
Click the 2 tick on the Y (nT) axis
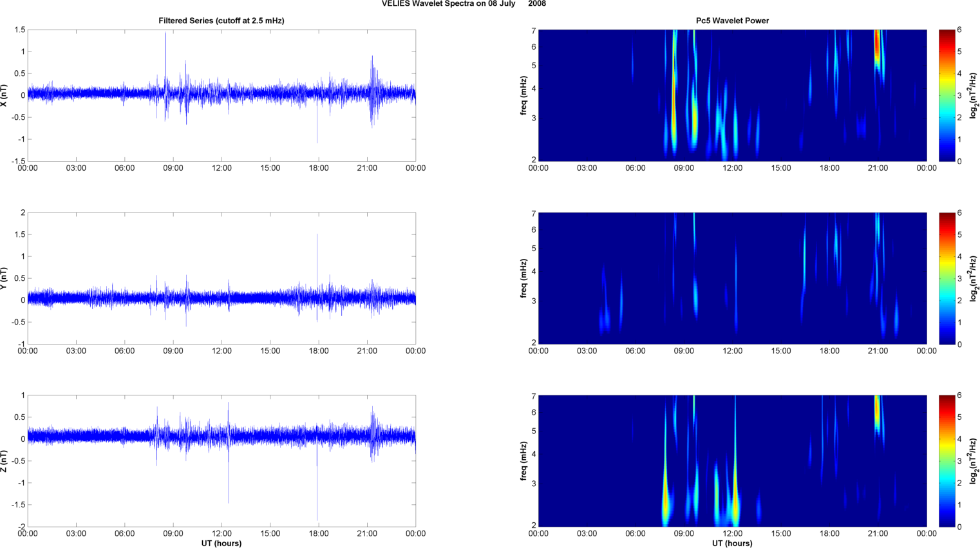pos(23,213)
